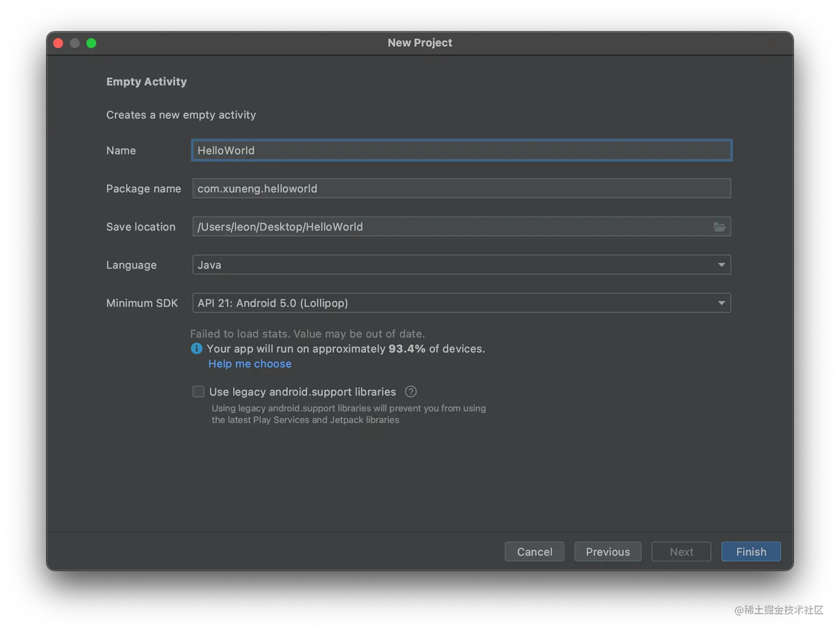Click the help question mark icon
This screenshot has height=632, width=840.
click(x=411, y=392)
